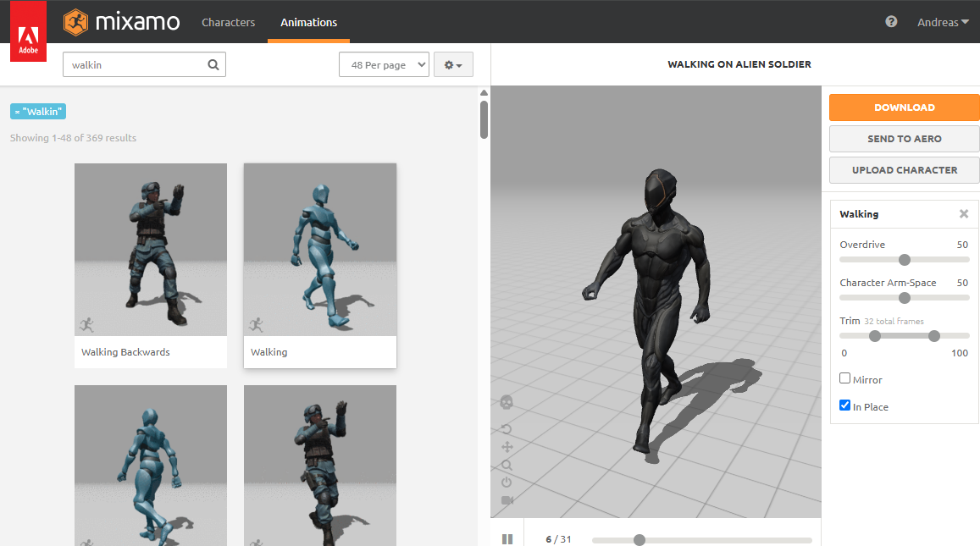Screen dimensions: 980x546
Task: Click the results list scrollbar
Action: pyautogui.click(x=484, y=120)
